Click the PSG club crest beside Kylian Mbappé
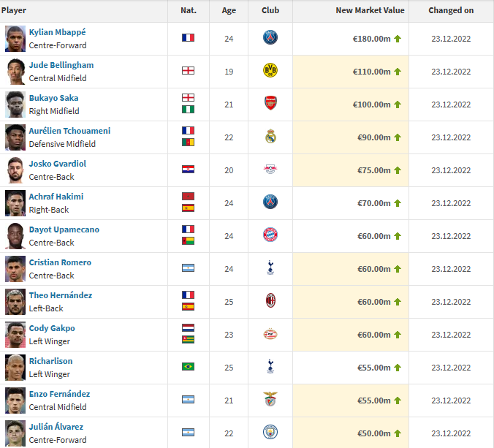The width and height of the screenshot is (494, 448). 270,39
